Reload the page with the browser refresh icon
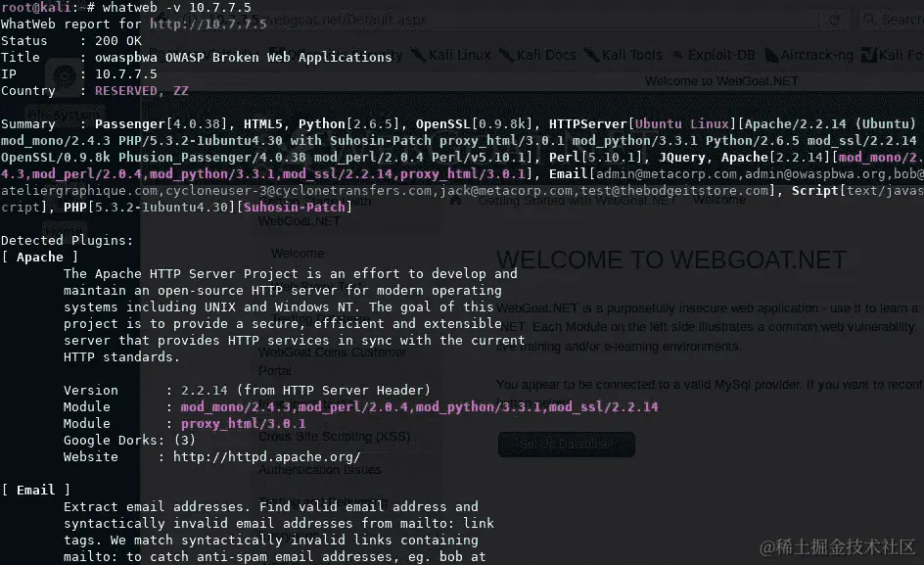The height and width of the screenshot is (565, 924). [x=834, y=20]
